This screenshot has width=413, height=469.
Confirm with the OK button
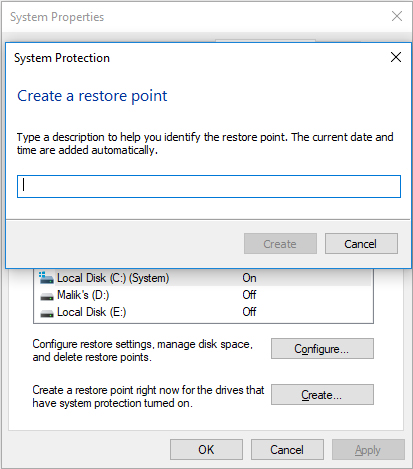pos(206,450)
